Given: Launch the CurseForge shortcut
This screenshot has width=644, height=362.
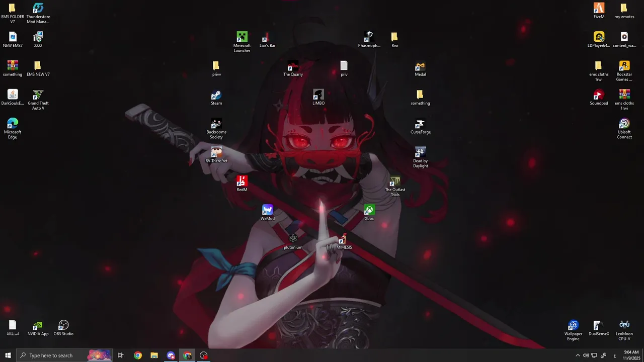Looking at the screenshot, I should tap(420, 124).
